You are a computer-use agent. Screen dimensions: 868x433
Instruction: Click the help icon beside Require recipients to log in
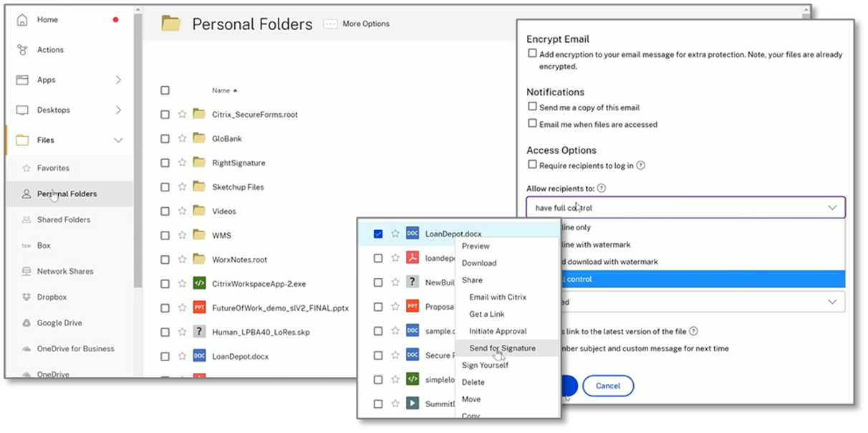[641, 166]
